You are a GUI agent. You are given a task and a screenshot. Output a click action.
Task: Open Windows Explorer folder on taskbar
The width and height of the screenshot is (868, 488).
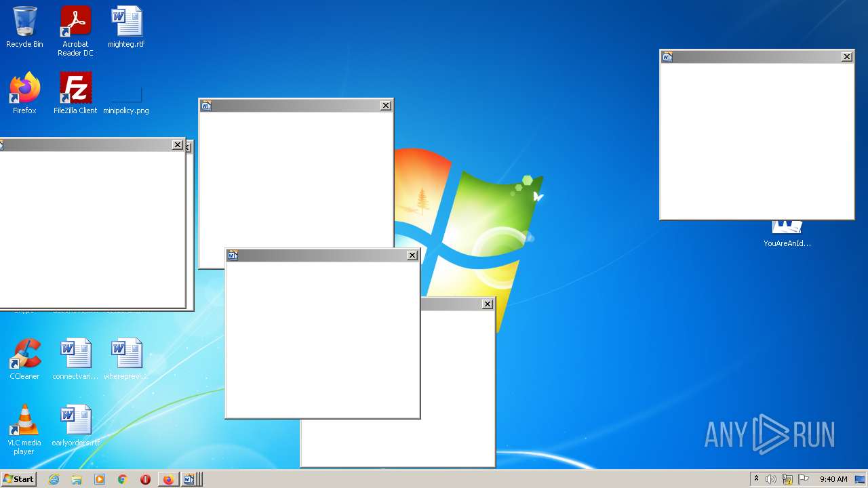(77, 479)
